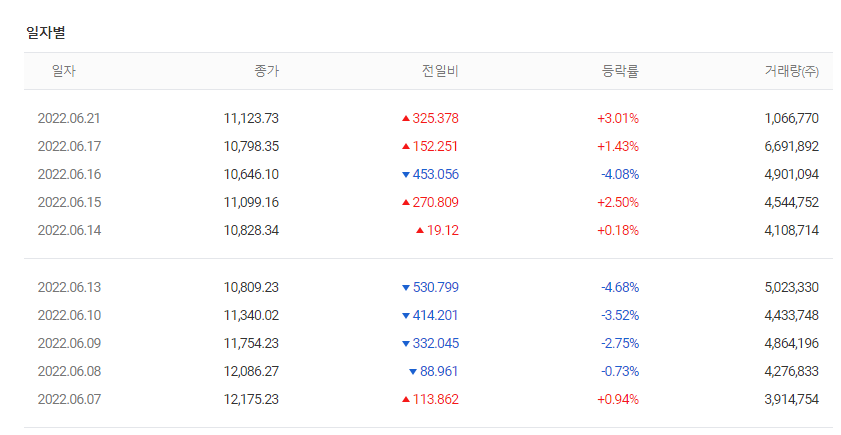Click the 종가 column header
841x435 pixels.
[267, 71]
